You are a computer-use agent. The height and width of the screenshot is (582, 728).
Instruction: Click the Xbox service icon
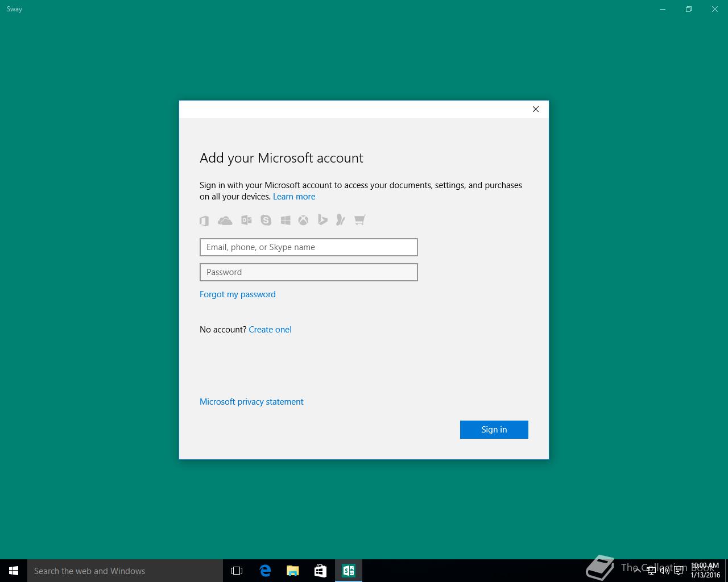pyautogui.click(x=303, y=220)
